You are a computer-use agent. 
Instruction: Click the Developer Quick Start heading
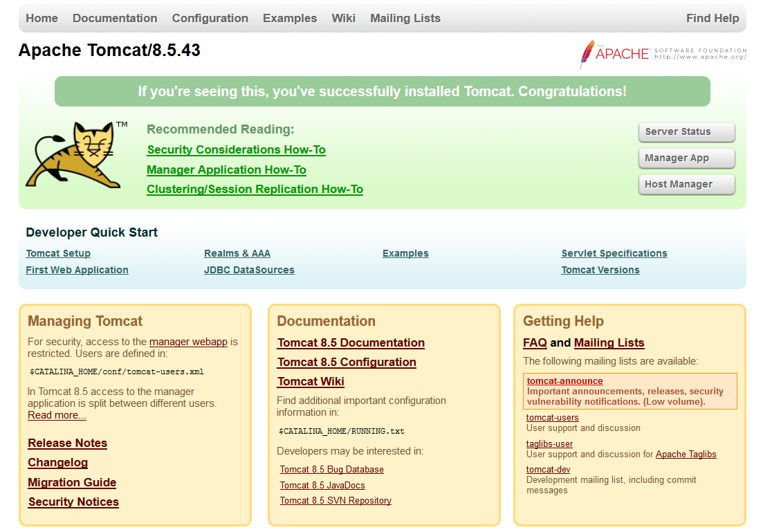[91, 232]
